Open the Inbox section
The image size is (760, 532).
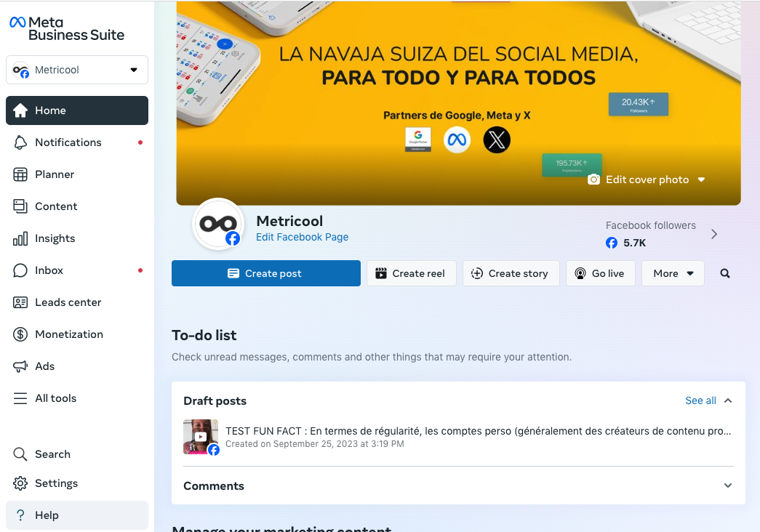[x=77, y=270]
